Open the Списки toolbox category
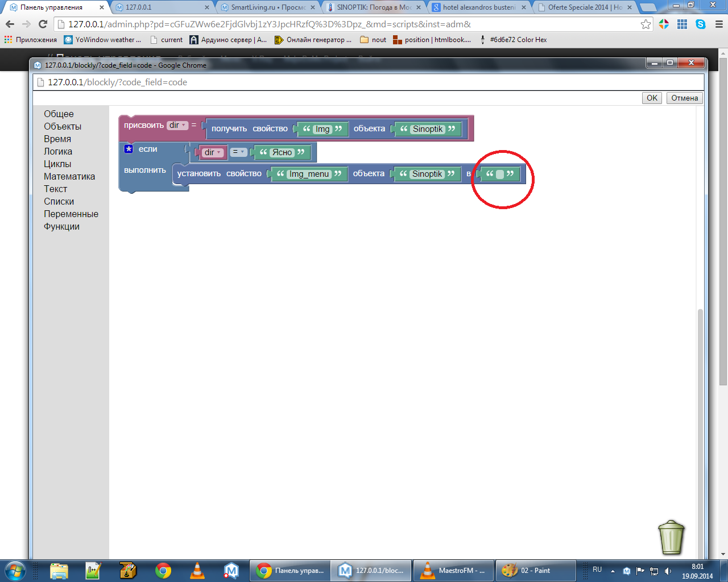The image size is (728, 582). click(59, 201)
